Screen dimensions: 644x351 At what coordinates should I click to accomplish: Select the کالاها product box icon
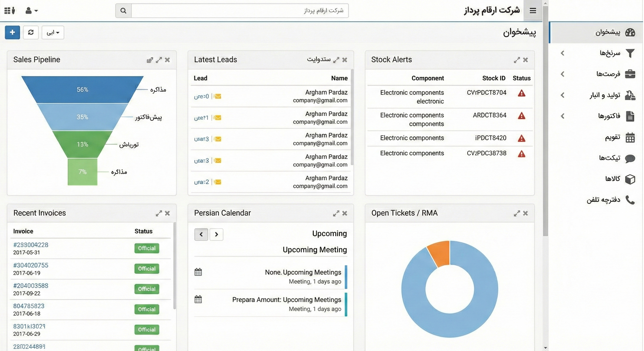(631, 179)
